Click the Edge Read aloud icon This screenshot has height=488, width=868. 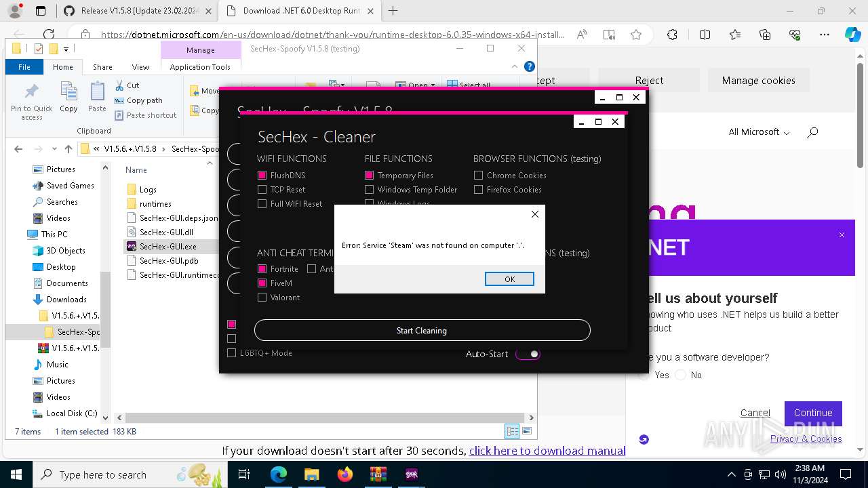tap(582, 35)
